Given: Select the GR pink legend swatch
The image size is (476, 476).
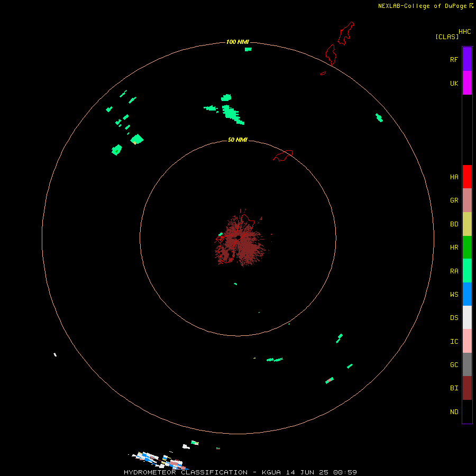Looking at the screenshot, I should pyautogui.click(x=467, y=200).
